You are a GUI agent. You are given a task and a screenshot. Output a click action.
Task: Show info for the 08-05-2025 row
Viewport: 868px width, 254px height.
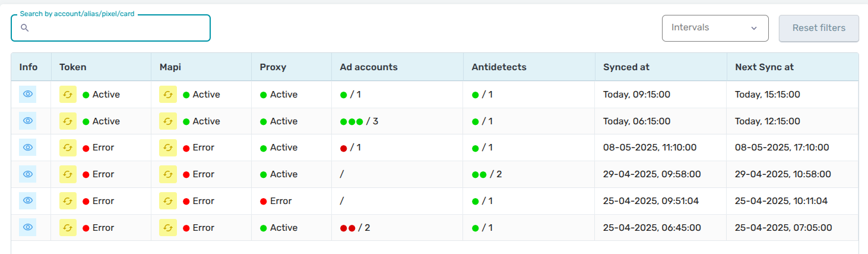point(28,147)
